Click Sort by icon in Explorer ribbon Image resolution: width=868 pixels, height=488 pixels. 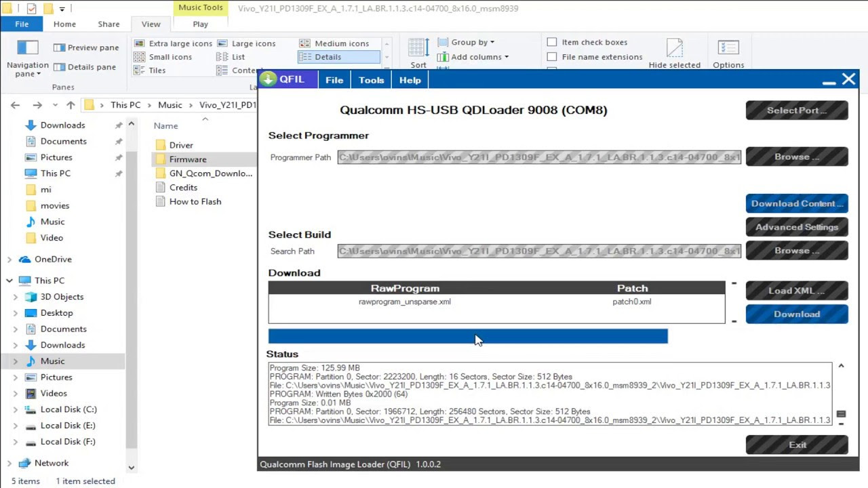tap(418, 54)
